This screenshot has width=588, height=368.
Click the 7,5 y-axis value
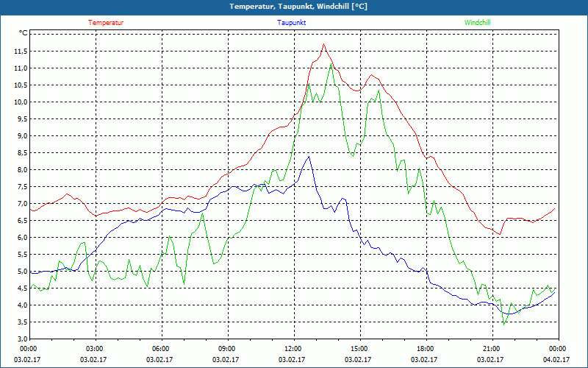[x=22, y=187]
